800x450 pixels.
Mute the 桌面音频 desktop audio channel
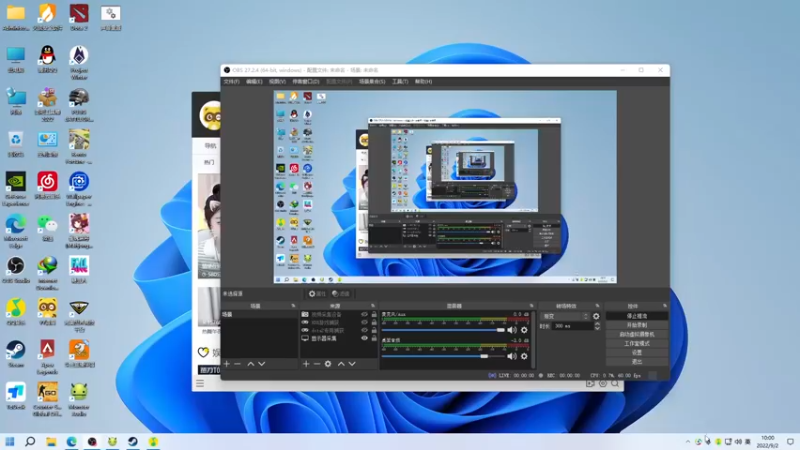tap(512, 357)
